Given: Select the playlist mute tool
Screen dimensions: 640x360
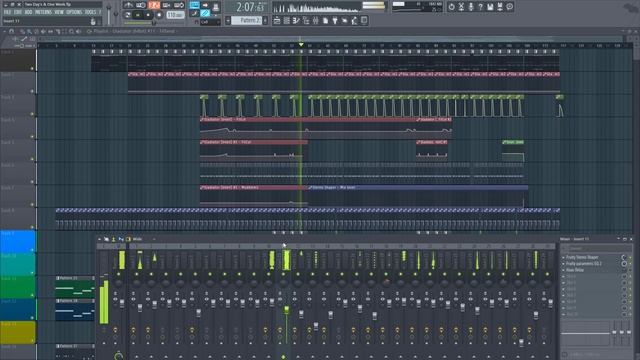Looking at the screenshot, I should [x=43, y=31].
